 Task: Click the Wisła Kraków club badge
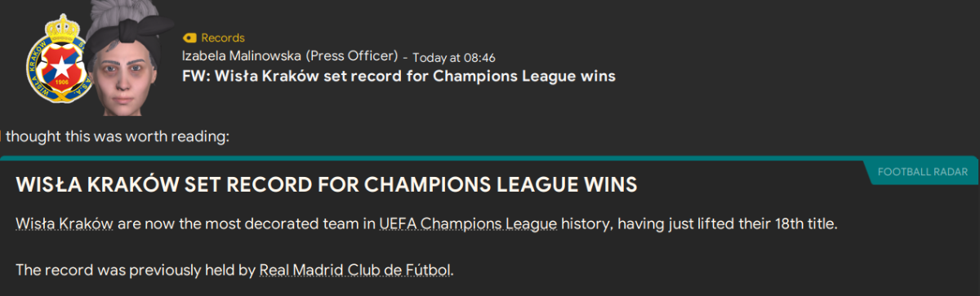coord(54,64)
